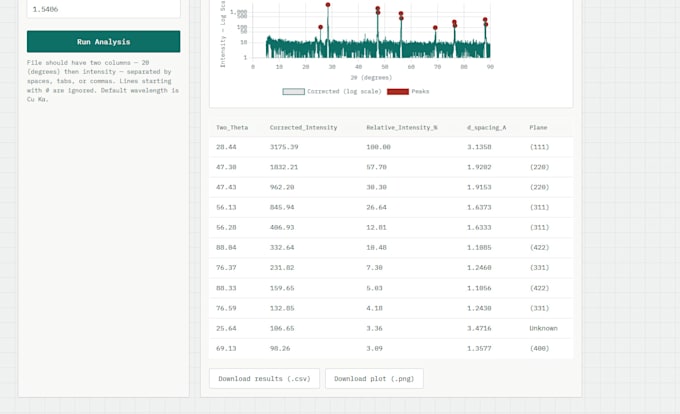Viewport: 680px width, 414px height.
Task: Select the Two_Theta cell 56.28
Action: coord(226,227)
